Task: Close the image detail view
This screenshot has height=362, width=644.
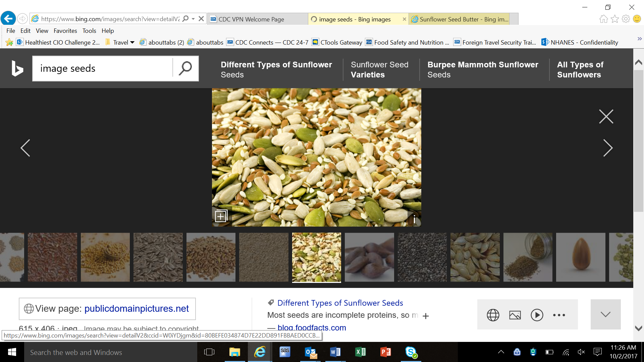Action: tap(606, 117)
